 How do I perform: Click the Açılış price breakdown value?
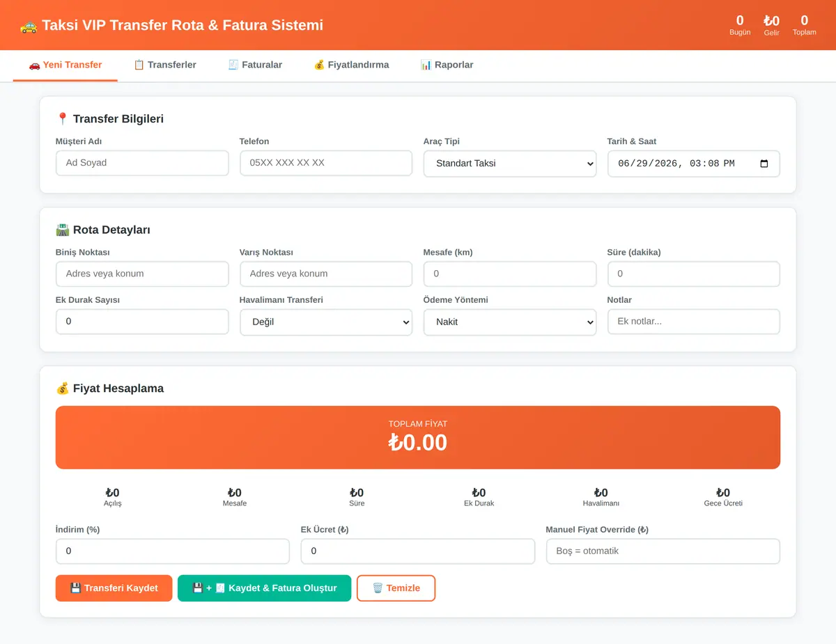tap(113, 493)
